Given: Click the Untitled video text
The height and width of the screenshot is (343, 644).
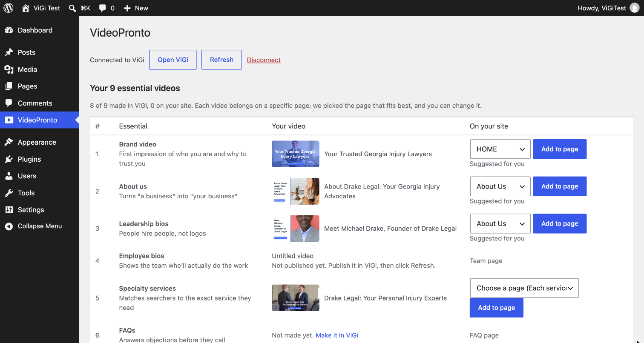Looking at the screenshot, I should [x=293, y=256].
